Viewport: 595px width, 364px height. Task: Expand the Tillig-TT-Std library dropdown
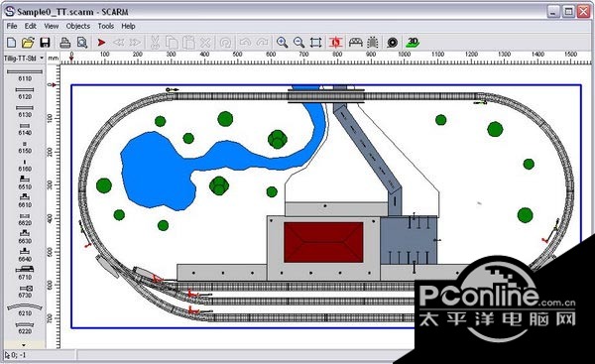coord(42,59)
